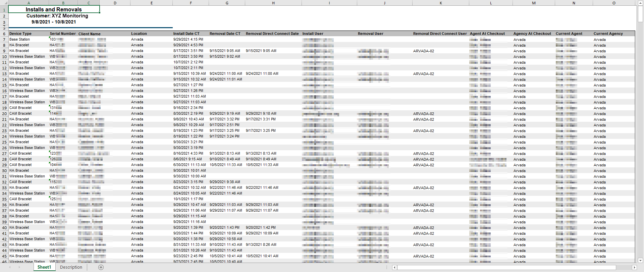The width and height of the screenshot is (644, 272).
Task: Click the tab bar resize handle dots
Action: [387, 267]
